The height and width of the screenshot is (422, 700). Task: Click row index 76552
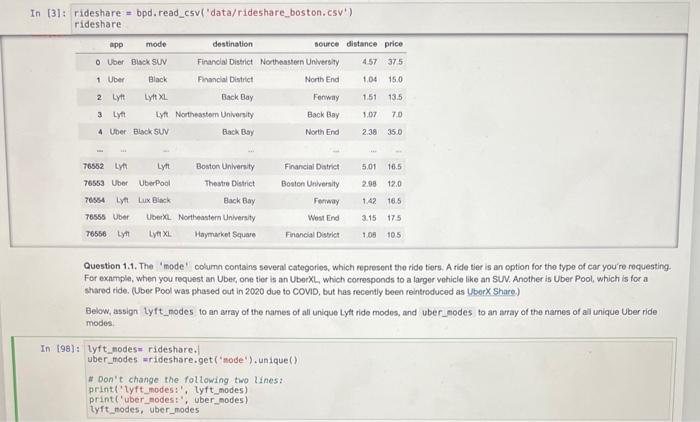pyautogui.click(x=93, y=166)
